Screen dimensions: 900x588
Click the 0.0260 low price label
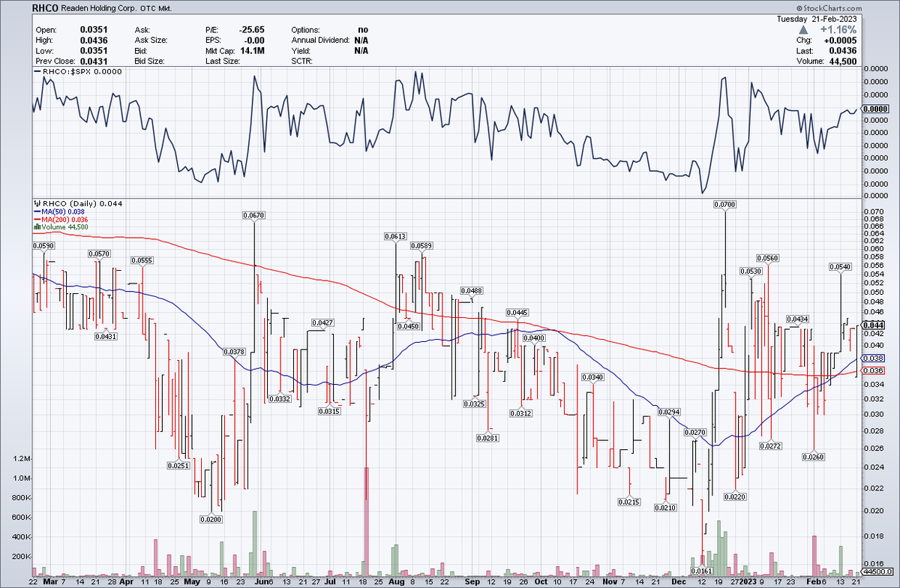point(814,456)
